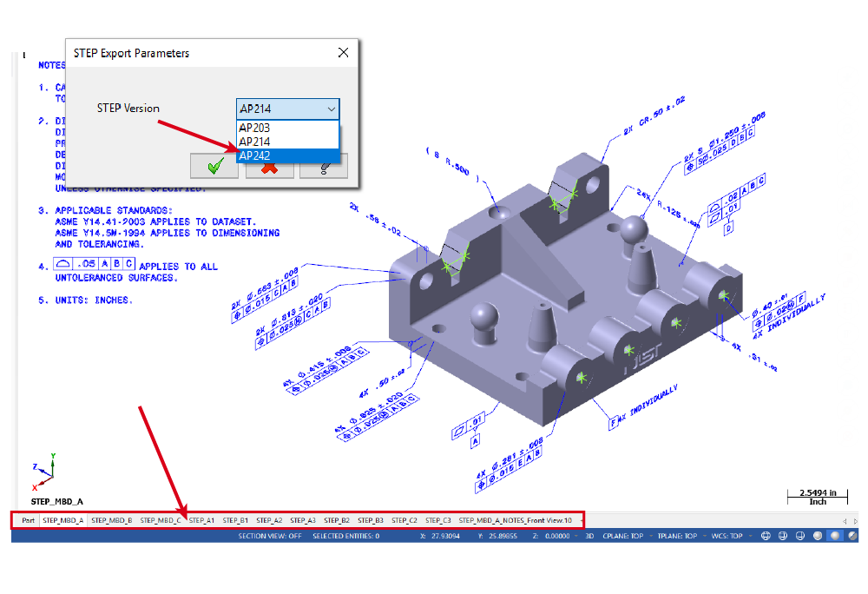Image resolution: width=868 pixels, height=594 pixels.
Task: Open help question mark button in dialog
Action: 324,168
